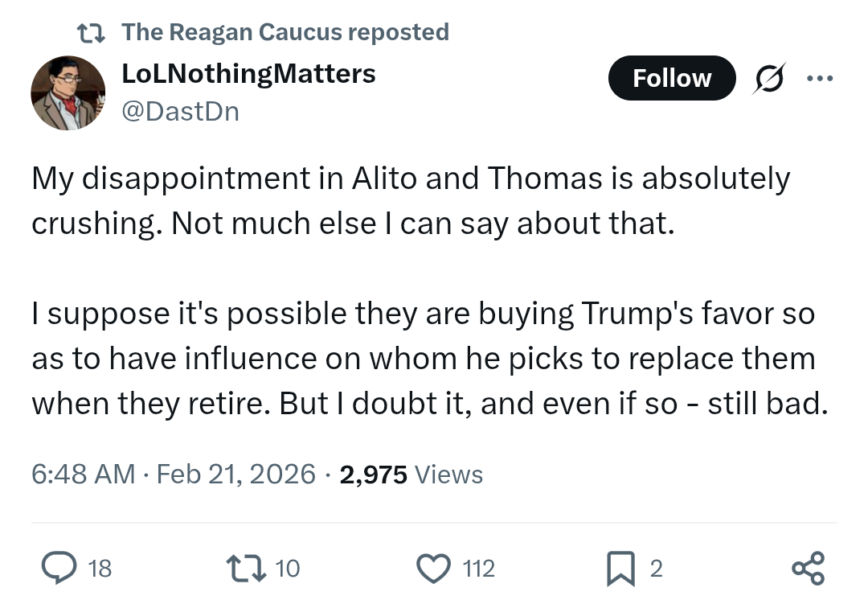868x600 pixels.
Task: Open the 2,975 Views analytics
Action: (x=411, y=475)
